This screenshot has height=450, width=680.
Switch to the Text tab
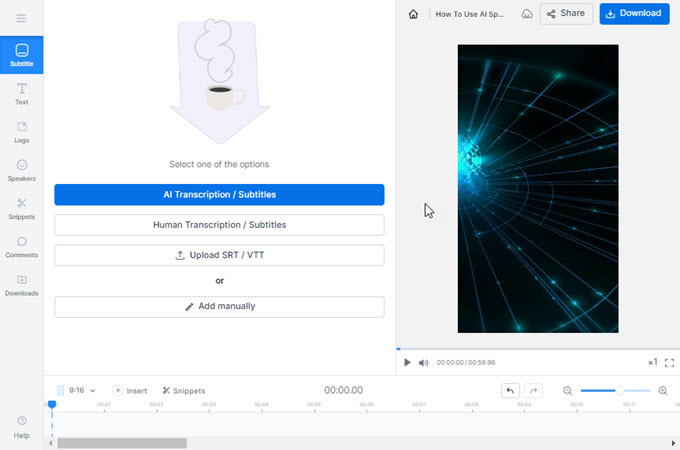[x=21, y=94]
